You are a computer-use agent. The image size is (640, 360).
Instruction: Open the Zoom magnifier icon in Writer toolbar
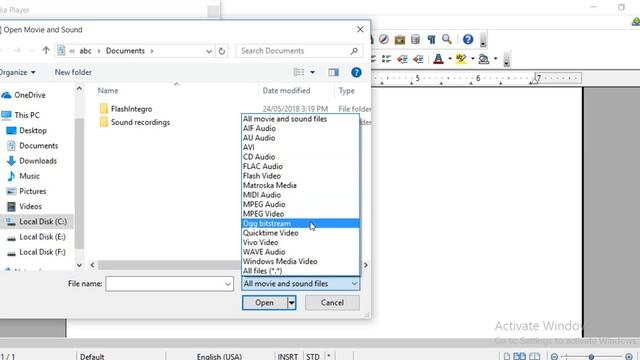click(x=447, y=39)
